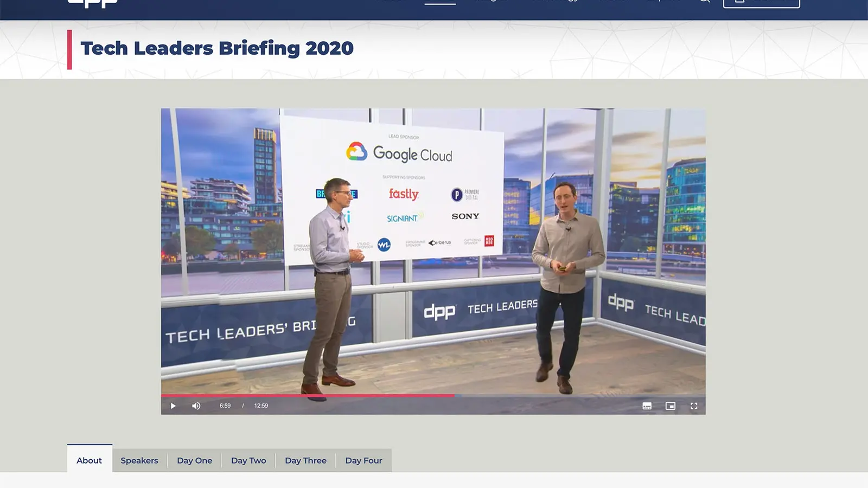868x488 pixels.
Task: Open picture-in-picture mode for the video
Action: point(671,406)
